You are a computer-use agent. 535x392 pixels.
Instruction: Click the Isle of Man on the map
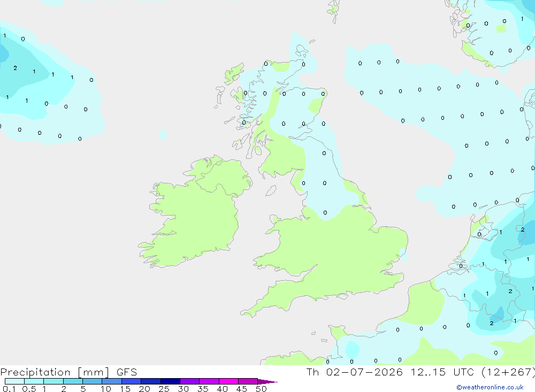[271, 191]
